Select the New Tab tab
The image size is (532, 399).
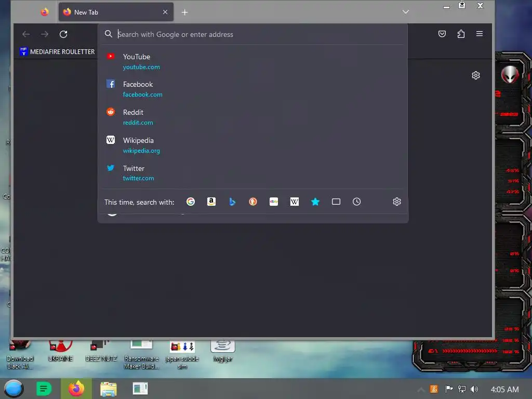(116, 12)
